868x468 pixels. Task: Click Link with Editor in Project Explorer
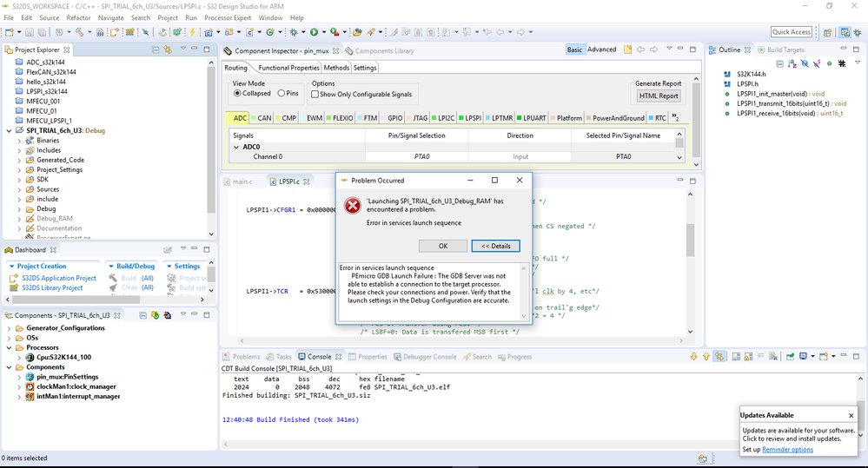168,49
